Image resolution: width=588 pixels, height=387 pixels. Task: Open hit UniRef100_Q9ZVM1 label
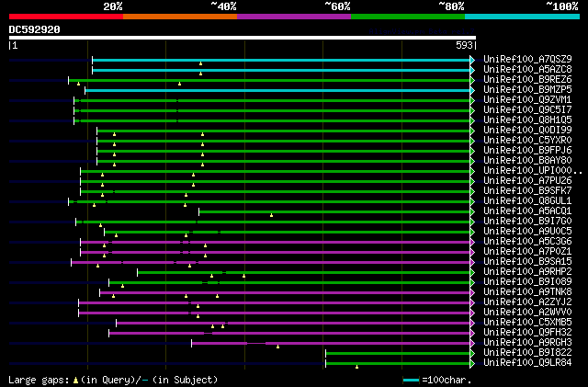coord(527,100)
